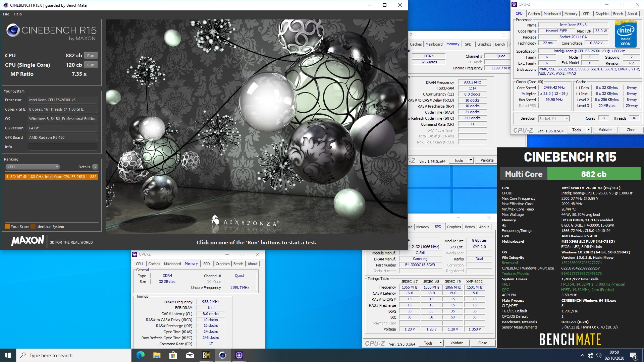The image size is (644, 362).
Task: Click Close in SPD CPU-Z window
Action: 482,343
